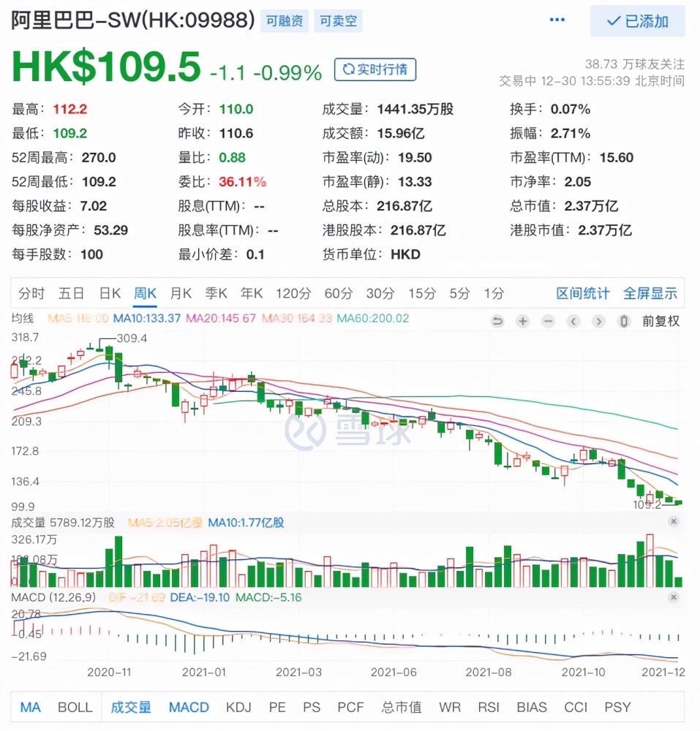
Task: Click the MA20:145.67 moving average label
Action: pos(221,319)
